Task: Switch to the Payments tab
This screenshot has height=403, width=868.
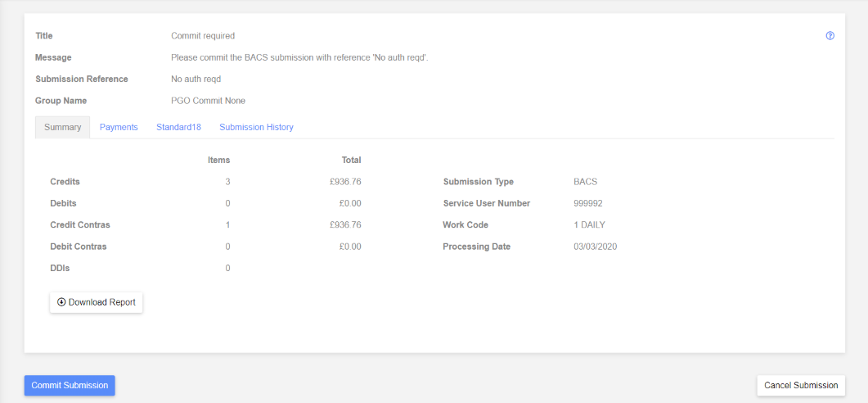Action: click(119, 128)
